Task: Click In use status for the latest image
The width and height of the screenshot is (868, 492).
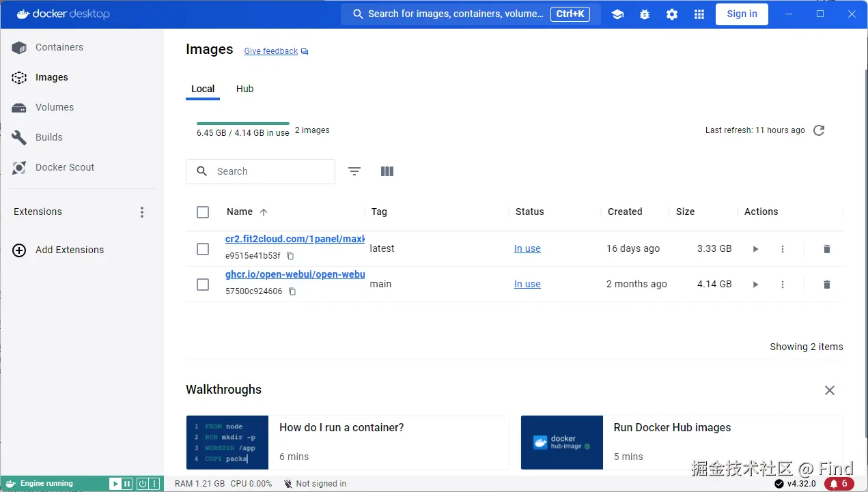Action: click(x=527, y=249)
